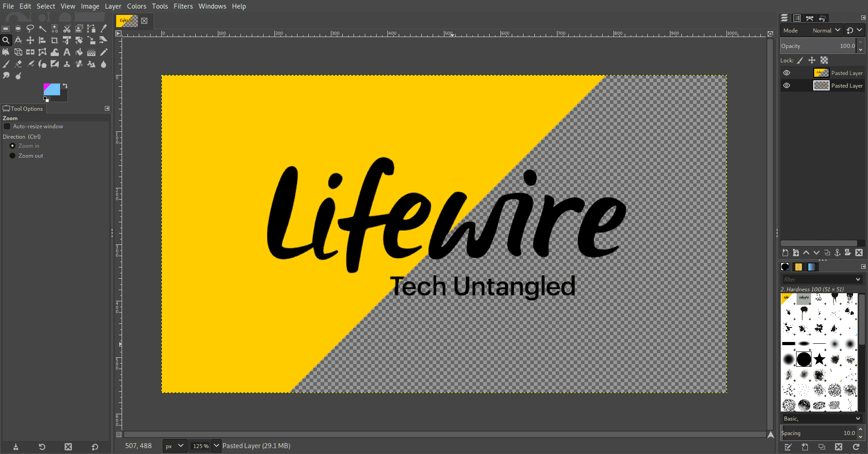The image size is (868, 454).
Task: Select the Cage Transform tool
Action: pos(42,52)
